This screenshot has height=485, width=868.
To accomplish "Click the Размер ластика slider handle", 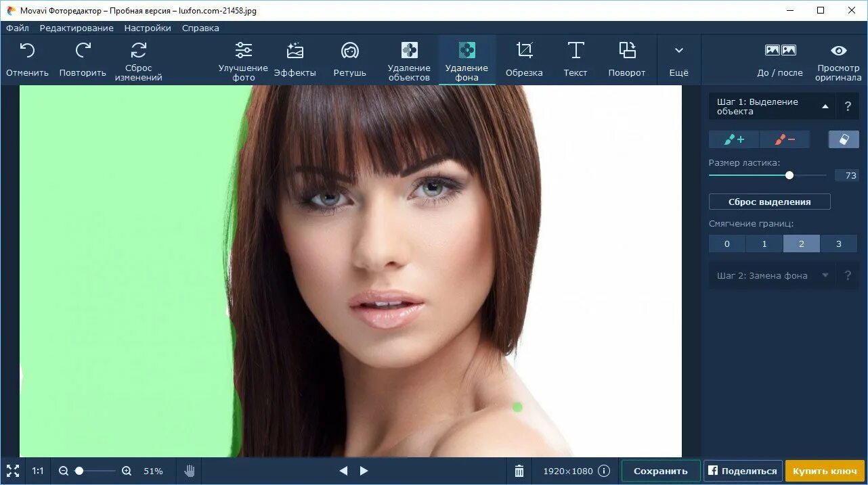I will point(789,175).
